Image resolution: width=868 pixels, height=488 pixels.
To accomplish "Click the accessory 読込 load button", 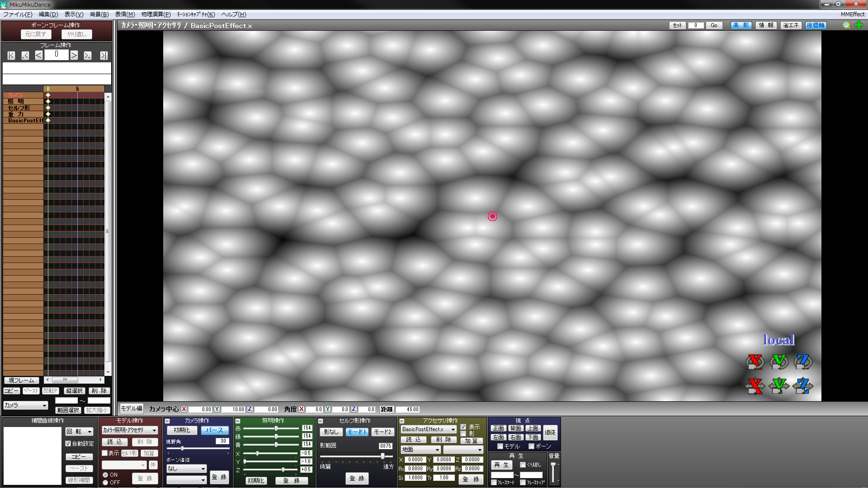I will click(413, 440).
